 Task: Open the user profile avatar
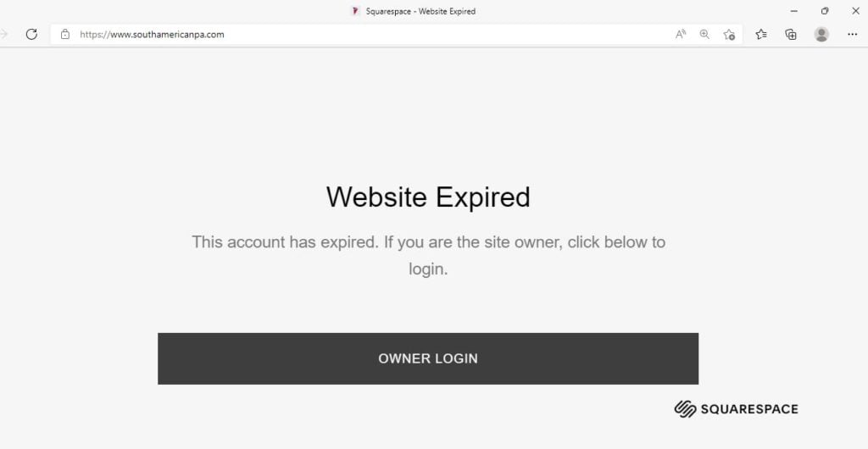click(x=821, y=34)
